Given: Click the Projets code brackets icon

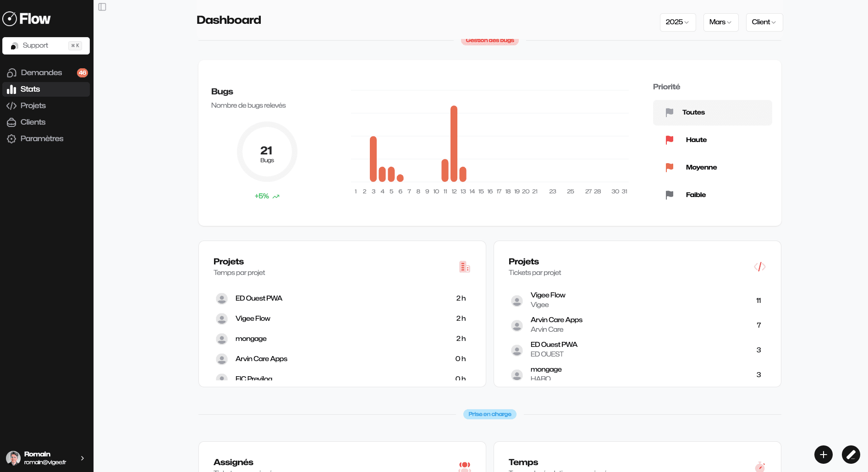Looking at the screenshot, I should pyautogui.click(x=11, y=105).
